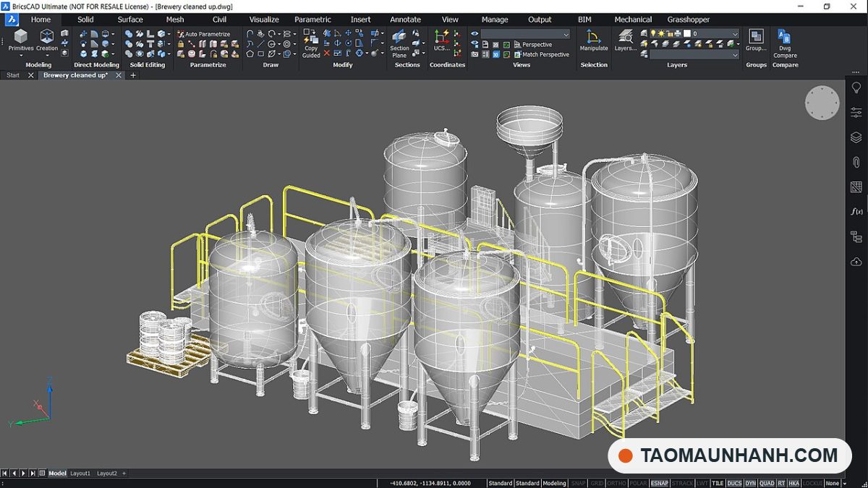Open the Visualize ribbon tab
This screenshot has height=488, width=868.
pos(264,20)
